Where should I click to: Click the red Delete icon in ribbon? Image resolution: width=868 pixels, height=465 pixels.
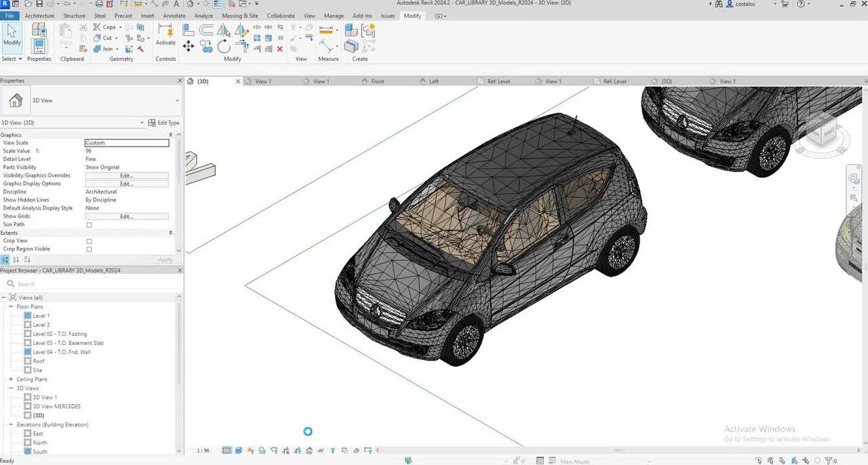pyautogui.click(x=279, y=49)
